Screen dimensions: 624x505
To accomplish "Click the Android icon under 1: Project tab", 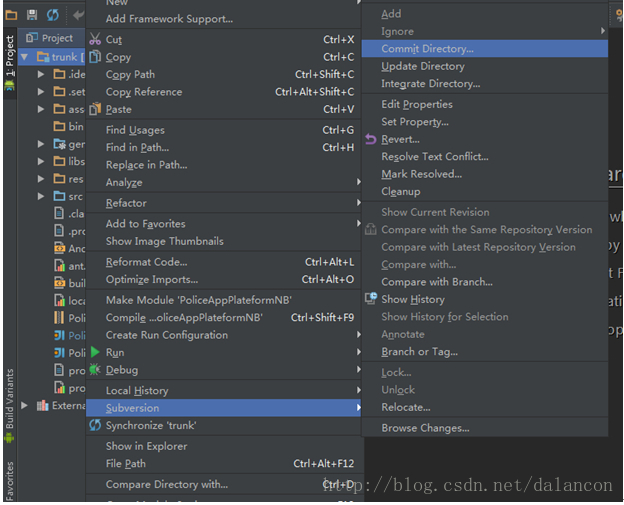I will coord(9,85).
